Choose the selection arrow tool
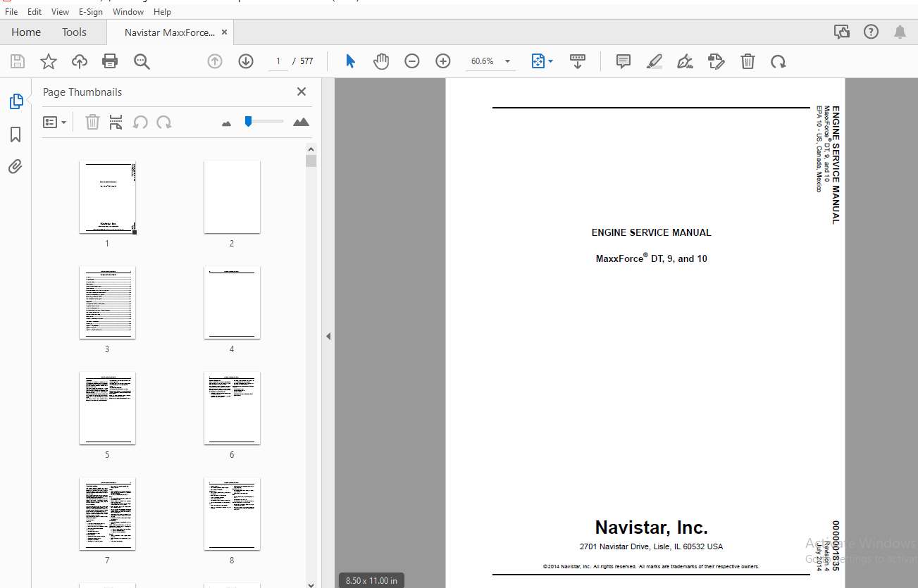The width and height of the screenshot is (918, 588). click(350, 61)
